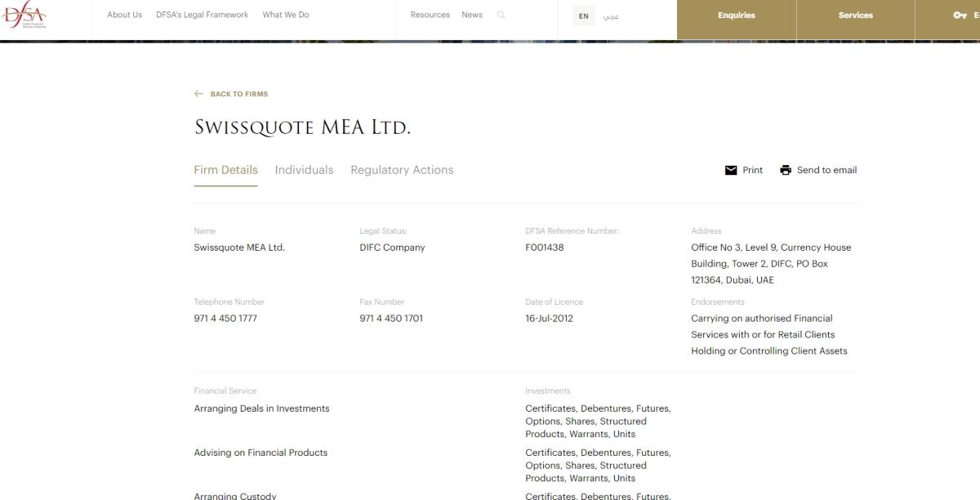980x500 pixels.
Task: Select News in the navigation bar
Action: tap(472, 15)
